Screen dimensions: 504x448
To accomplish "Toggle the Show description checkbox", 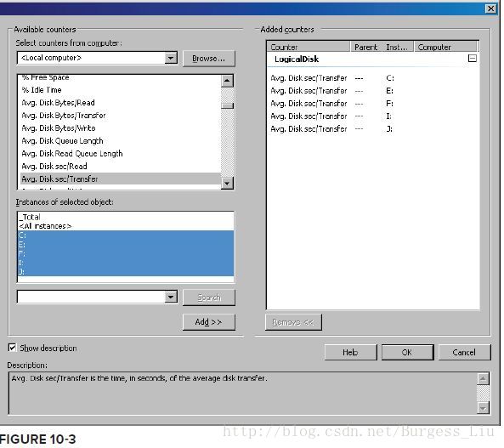I will pyautogui.click(x=12, y=348).
